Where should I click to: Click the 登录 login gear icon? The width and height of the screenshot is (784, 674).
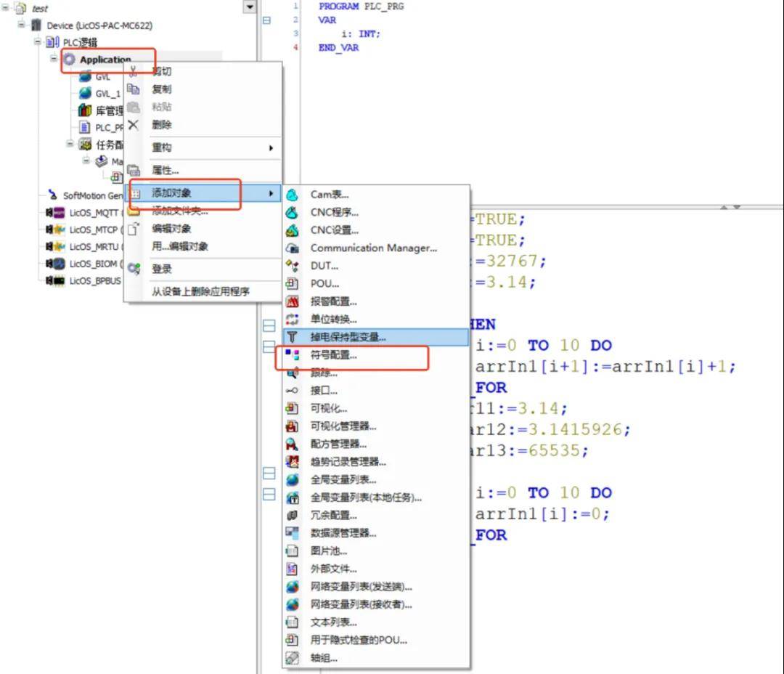pos(134,269)
